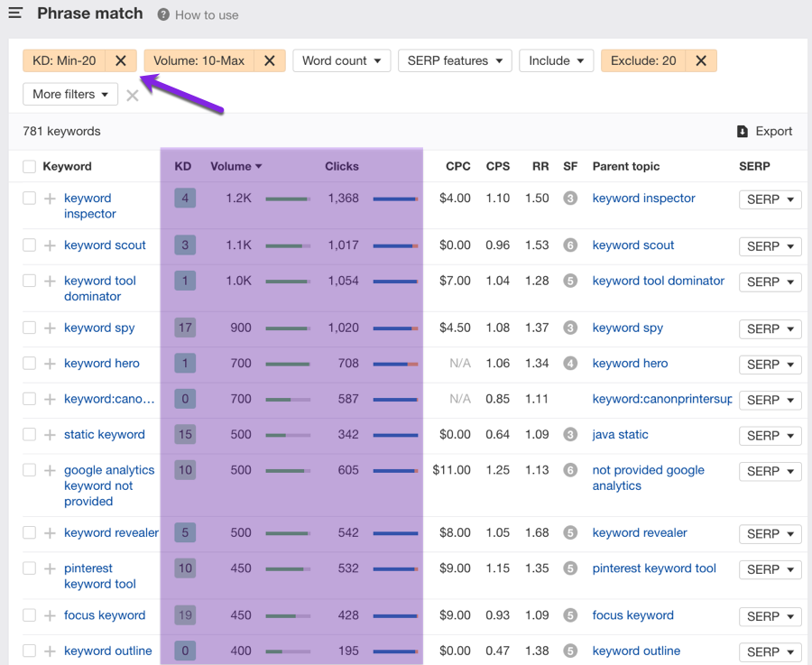Check the keyword revealer row checkbox
The width and height of the screenshot is (812, 665).
30,533
